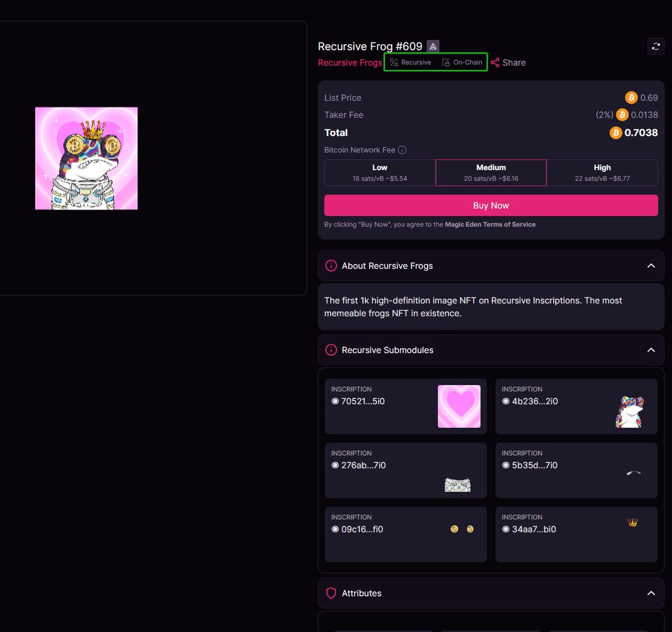Click inscription ID 34aa7...bi0
672x632 pixels.
534,530
